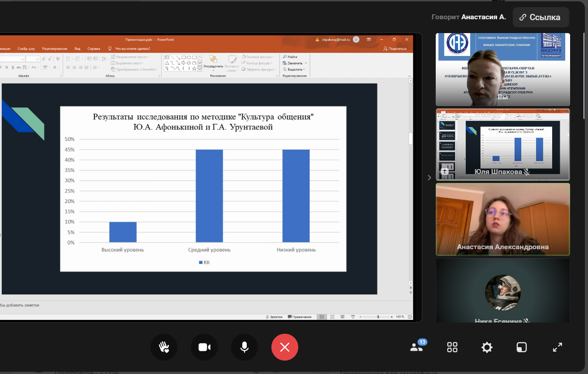Enter full screen mode
Image resolution: width=588 pixels, height=374 pixels.
[x=557, y=347]
